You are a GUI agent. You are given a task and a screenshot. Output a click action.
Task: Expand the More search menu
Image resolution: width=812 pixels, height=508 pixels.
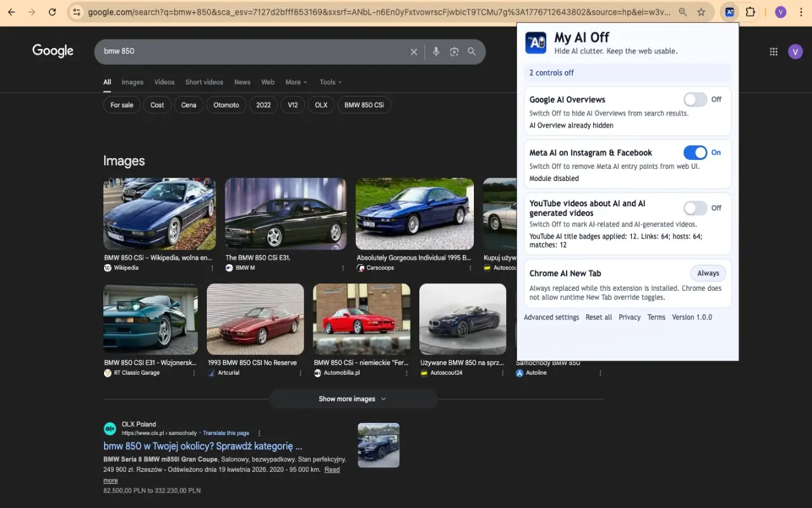pyautogui.click(x=296, y=82)
